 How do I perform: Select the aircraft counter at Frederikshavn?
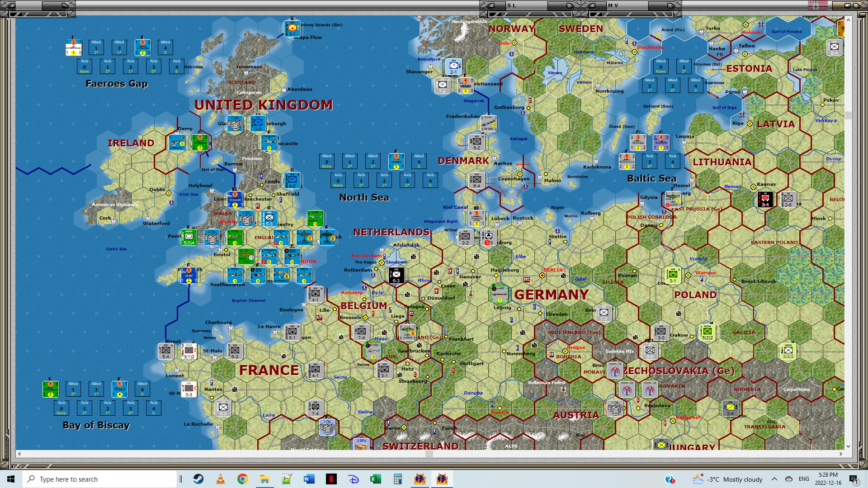coord(489,123)
